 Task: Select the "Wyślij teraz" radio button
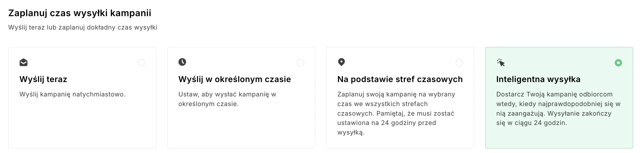pos(141,63)
